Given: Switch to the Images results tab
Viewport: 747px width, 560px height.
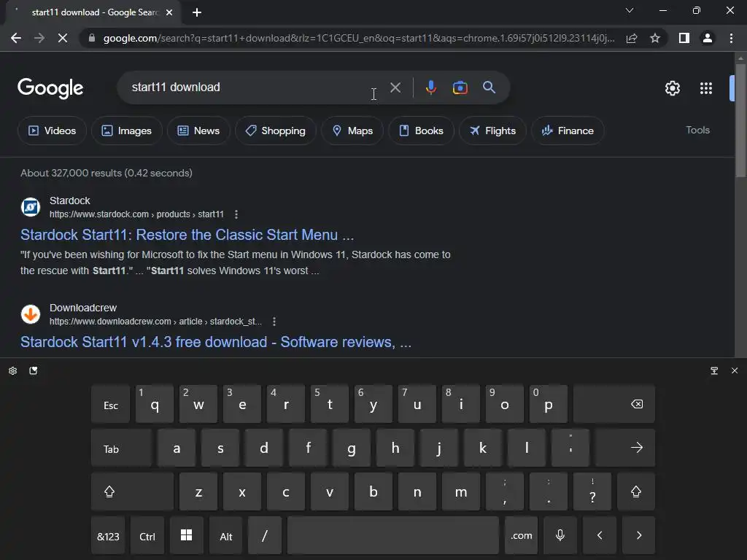Looking at the screenshot, I should 127,131.
